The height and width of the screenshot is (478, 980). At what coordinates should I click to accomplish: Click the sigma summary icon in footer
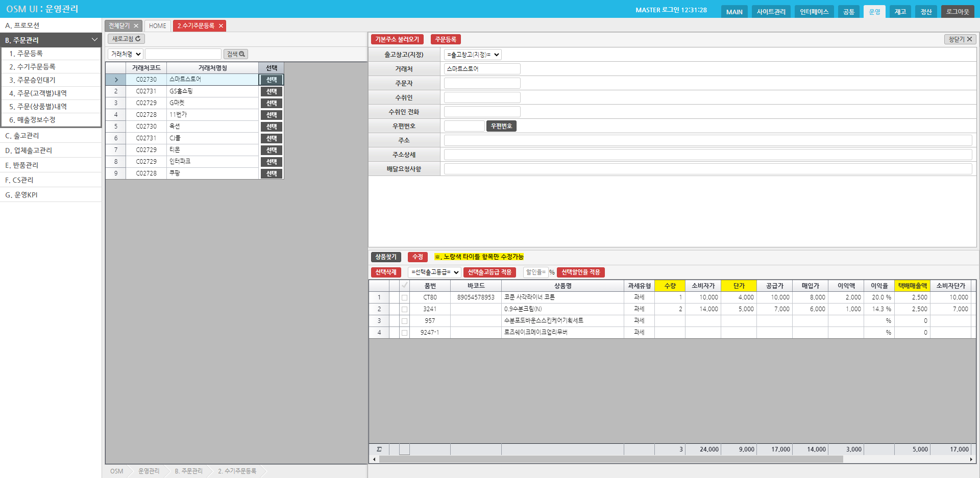pos(379,449)
